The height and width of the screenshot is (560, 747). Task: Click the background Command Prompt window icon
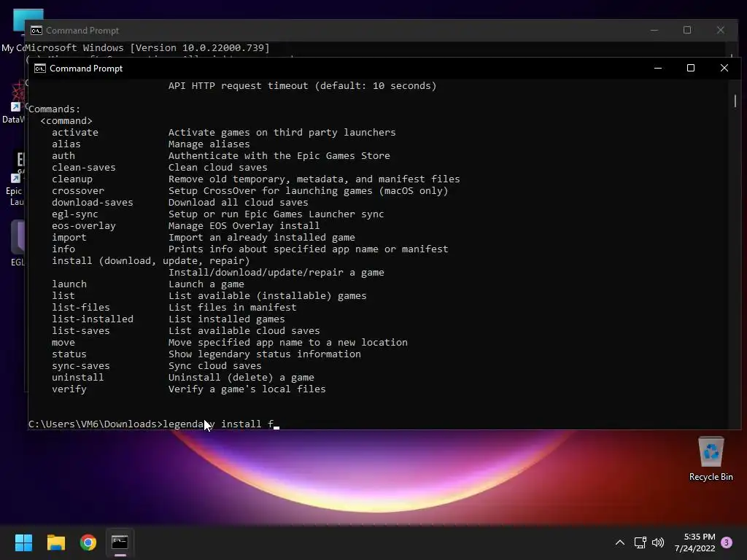(36, 31)
